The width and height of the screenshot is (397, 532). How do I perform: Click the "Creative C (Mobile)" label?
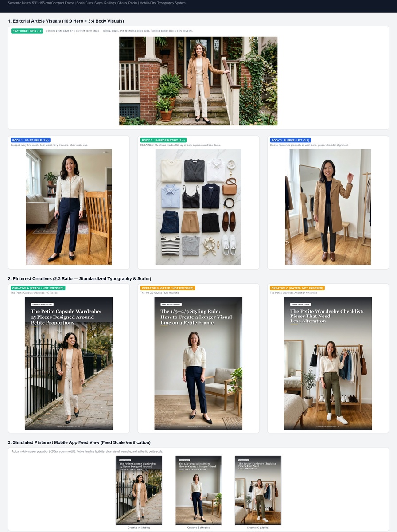(258, 528)
